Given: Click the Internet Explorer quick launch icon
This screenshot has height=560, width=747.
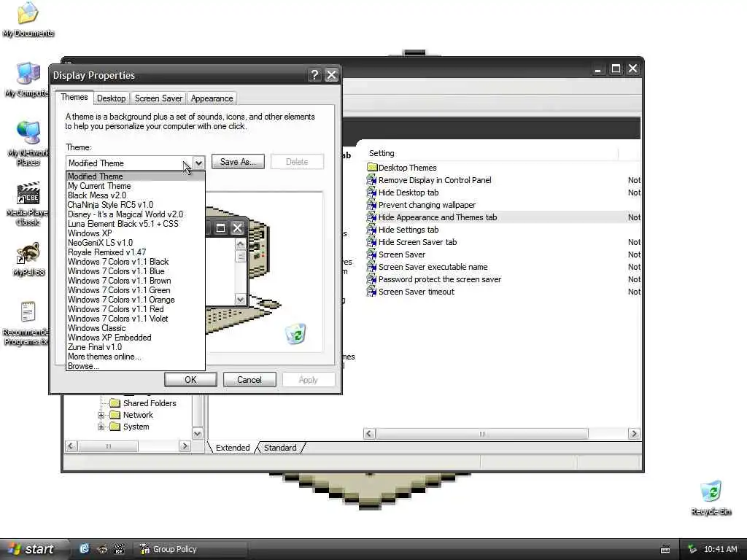Looking at the screenshot, I should (x=85, y=549).
